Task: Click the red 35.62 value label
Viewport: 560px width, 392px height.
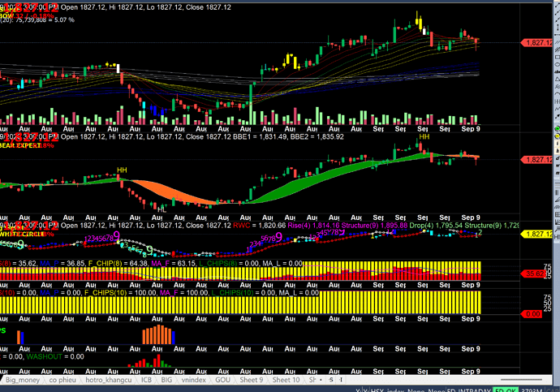Action: pyautogui.click(x=535, y=274)
